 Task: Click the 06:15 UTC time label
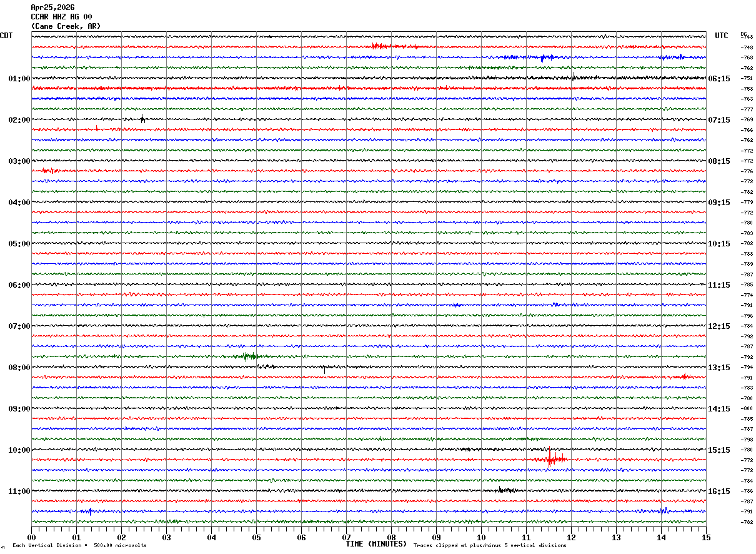click(x=720, y=79)
